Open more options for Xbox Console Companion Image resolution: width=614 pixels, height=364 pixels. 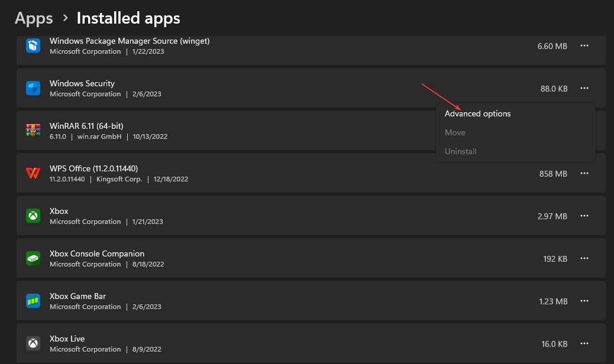click(584, 258)
